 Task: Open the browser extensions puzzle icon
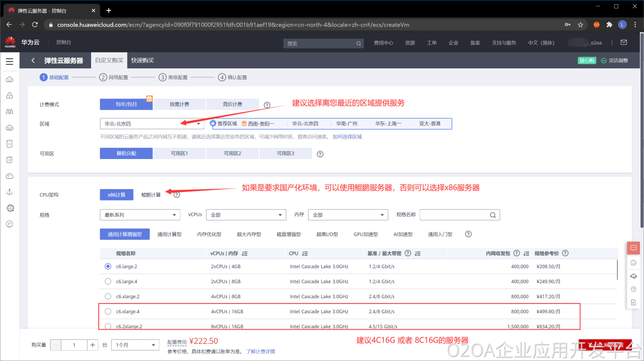click(x=609, y=24)
